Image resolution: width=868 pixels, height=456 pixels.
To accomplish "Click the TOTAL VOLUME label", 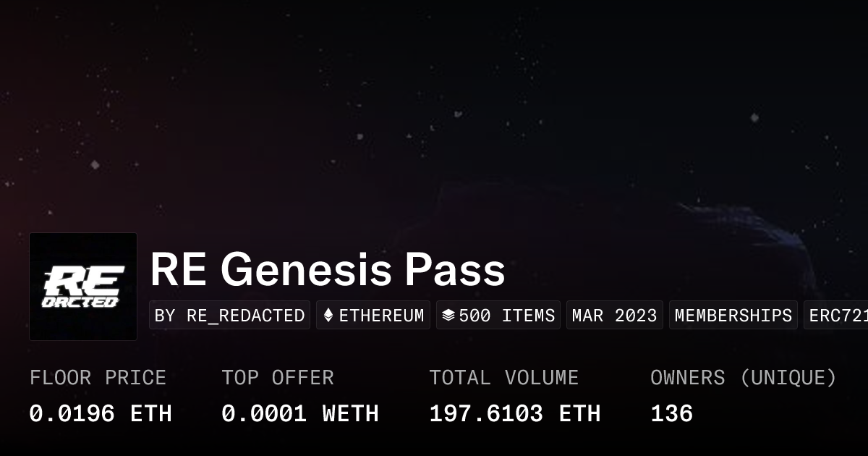I will click(503, 378).
